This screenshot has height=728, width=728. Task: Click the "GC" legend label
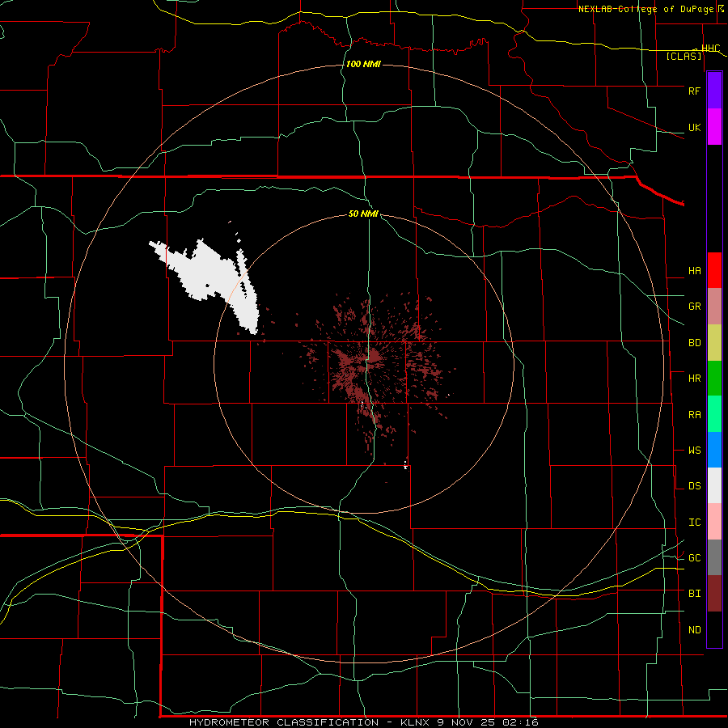point(694,558)
